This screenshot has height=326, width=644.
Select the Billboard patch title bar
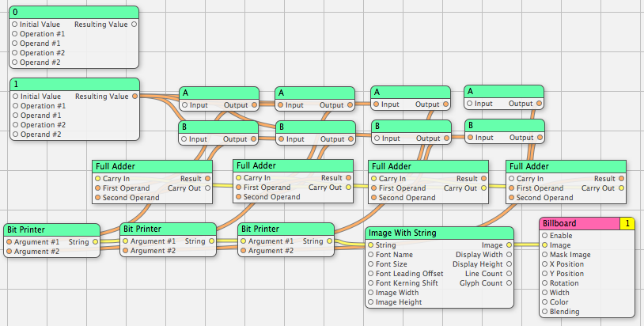click(x=578, y=224)
